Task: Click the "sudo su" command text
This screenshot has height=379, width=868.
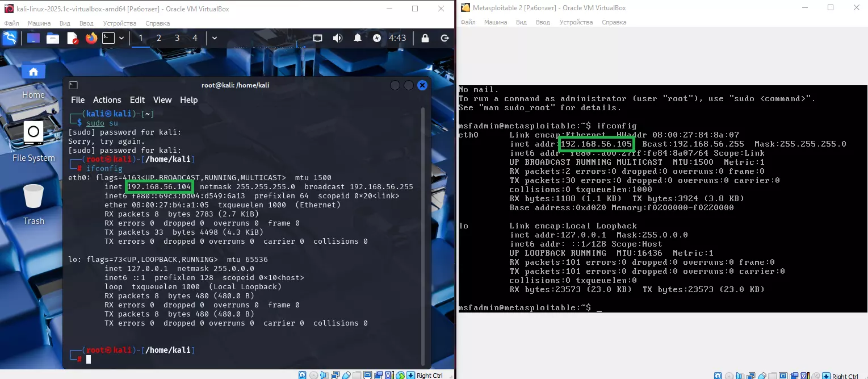Action: tap(102, 123)
